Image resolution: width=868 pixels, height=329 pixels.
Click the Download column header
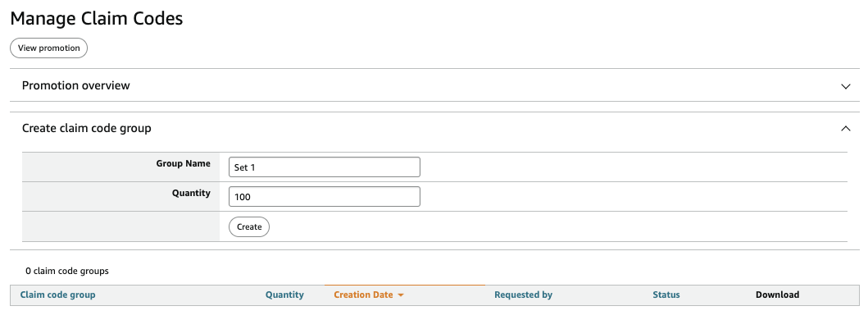(777, 295)
